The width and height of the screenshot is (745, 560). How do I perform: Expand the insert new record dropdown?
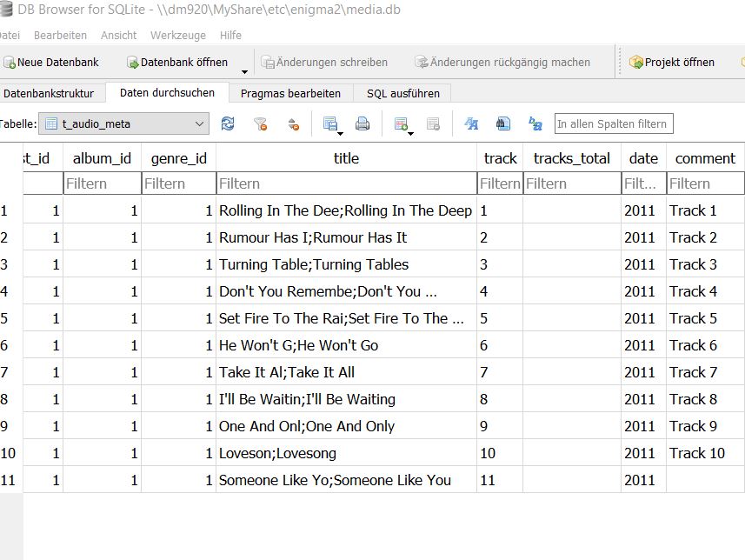click(x=410, y=133)
